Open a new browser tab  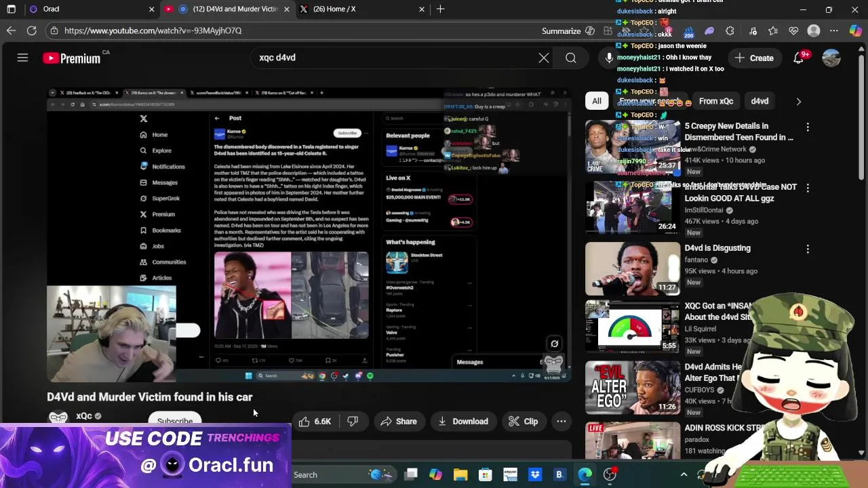440,9
